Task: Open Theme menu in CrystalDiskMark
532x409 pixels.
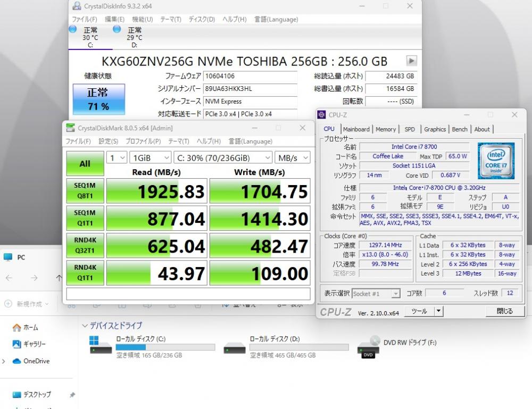Action: (x=178, y=141)
